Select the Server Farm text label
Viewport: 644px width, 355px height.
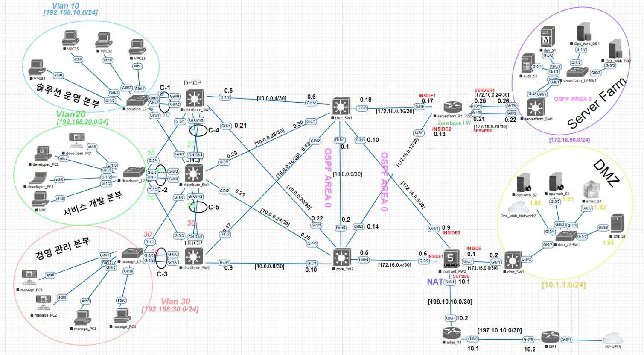coord(597,104)
